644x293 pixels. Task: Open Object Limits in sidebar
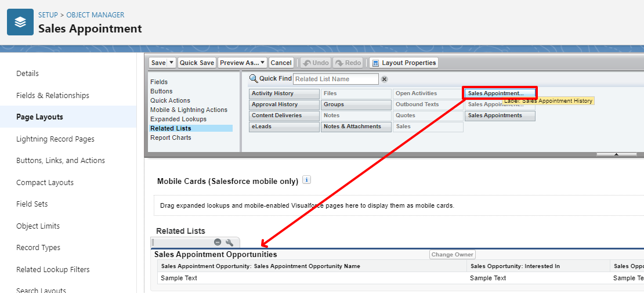point(38,226)
